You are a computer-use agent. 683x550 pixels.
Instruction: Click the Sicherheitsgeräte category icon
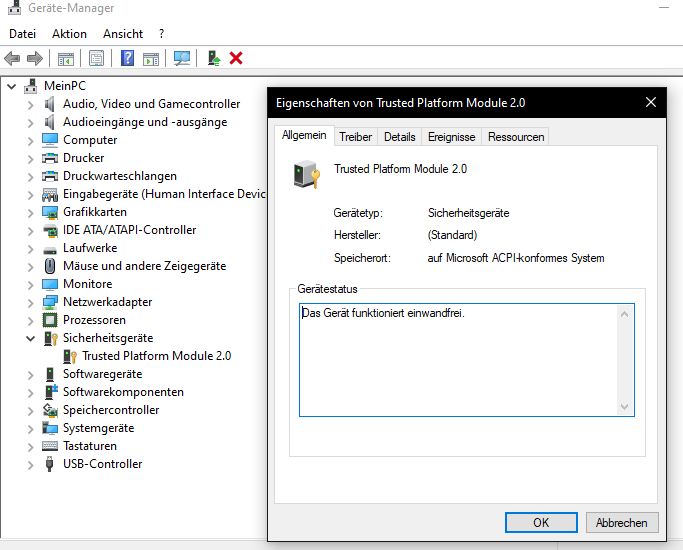coord(51,338)
